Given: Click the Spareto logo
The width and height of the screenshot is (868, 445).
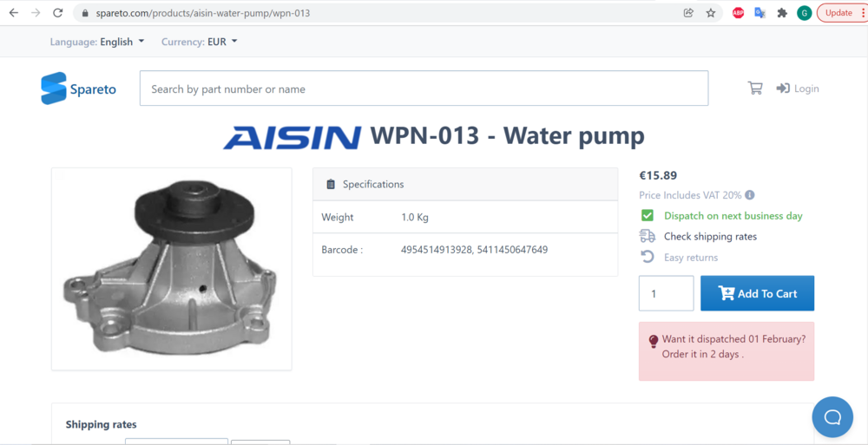Looking at the screenshot, I should (x=79, y=88).
